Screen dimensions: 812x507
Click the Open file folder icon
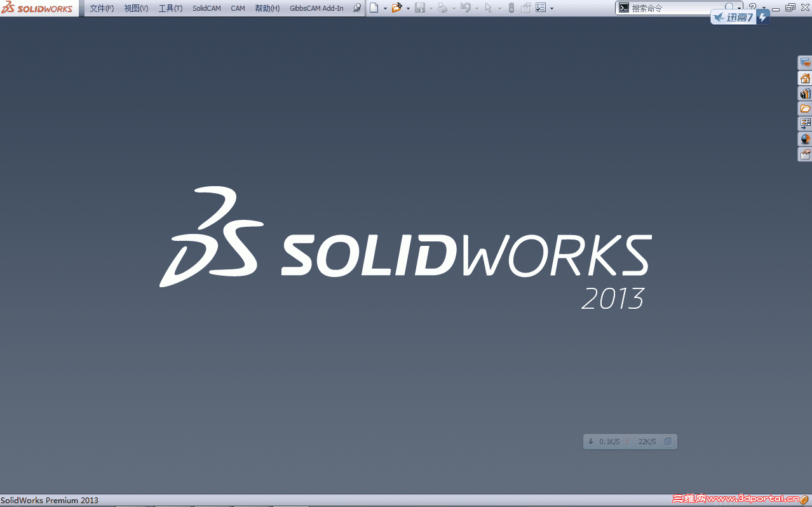coord(397,8)
